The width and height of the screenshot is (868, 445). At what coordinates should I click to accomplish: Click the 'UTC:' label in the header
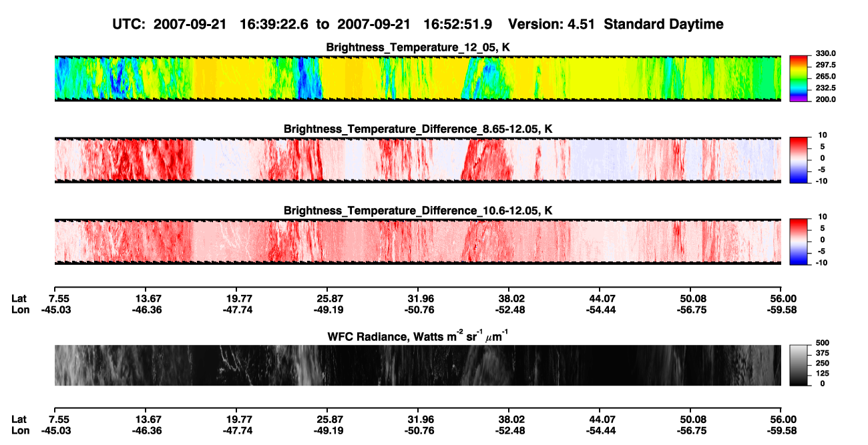point(130,25)
